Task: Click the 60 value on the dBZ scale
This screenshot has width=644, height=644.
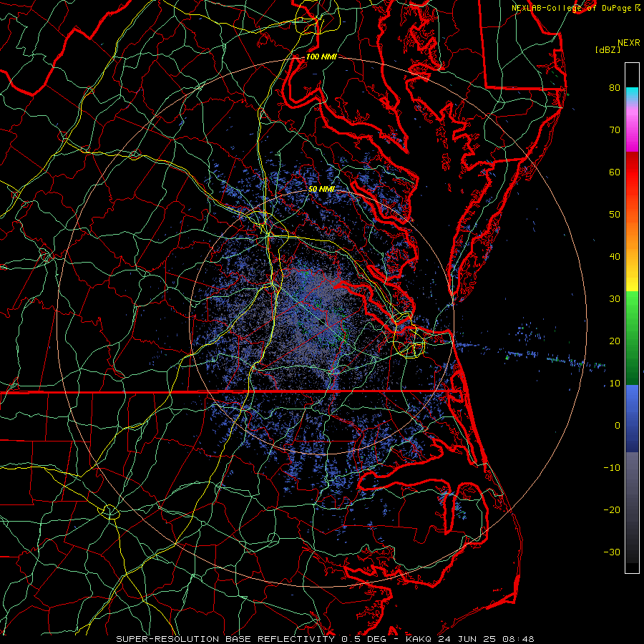Action: click(x=615, y=172)
